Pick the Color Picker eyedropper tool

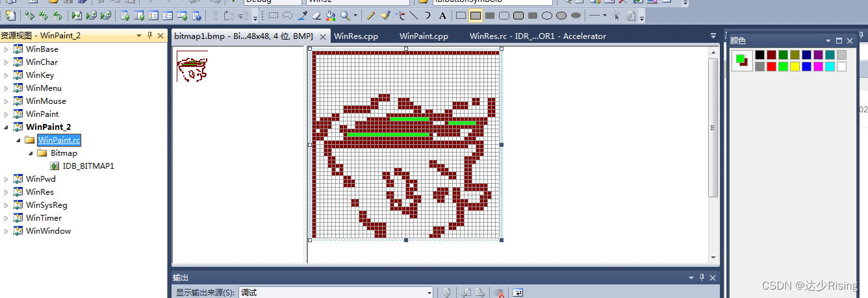tap(303, 15)
